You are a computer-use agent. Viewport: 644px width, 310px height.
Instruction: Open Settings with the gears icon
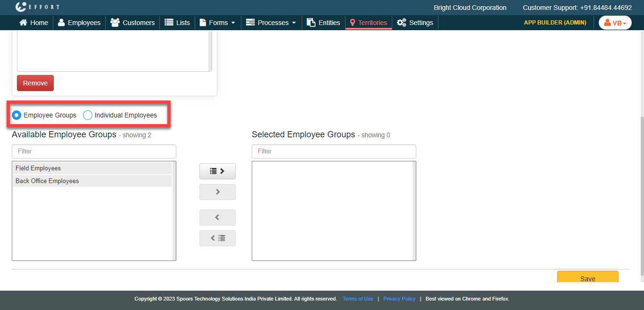415,23
